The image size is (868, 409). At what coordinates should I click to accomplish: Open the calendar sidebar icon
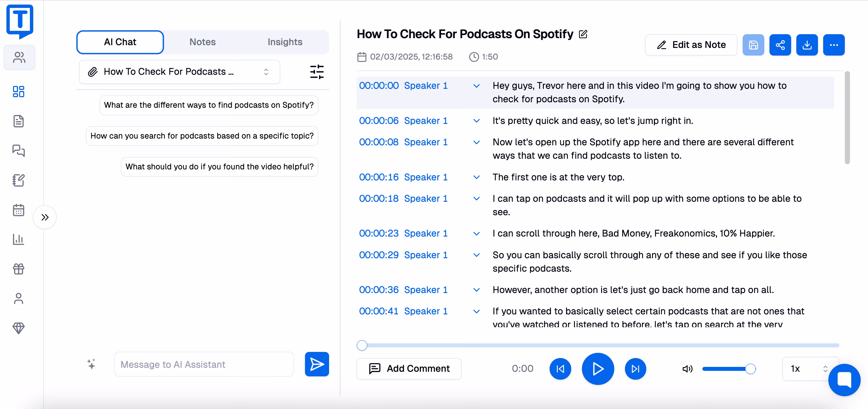point(19,210)
